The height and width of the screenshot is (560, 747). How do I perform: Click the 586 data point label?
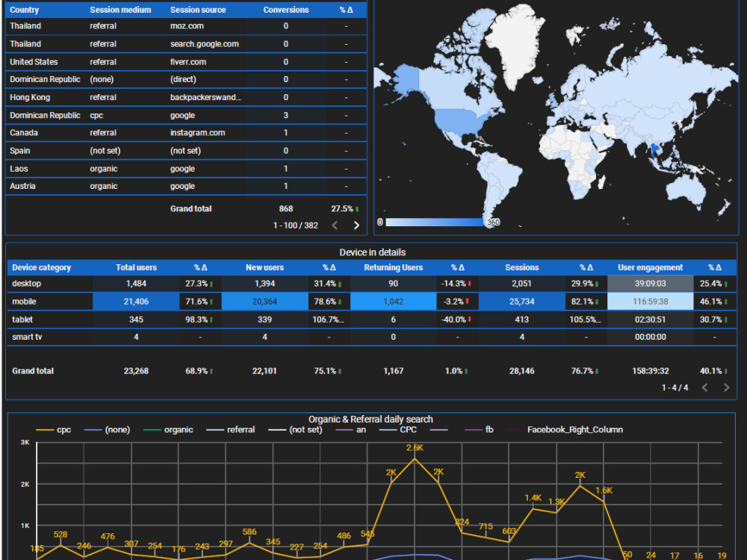point(249,532)
